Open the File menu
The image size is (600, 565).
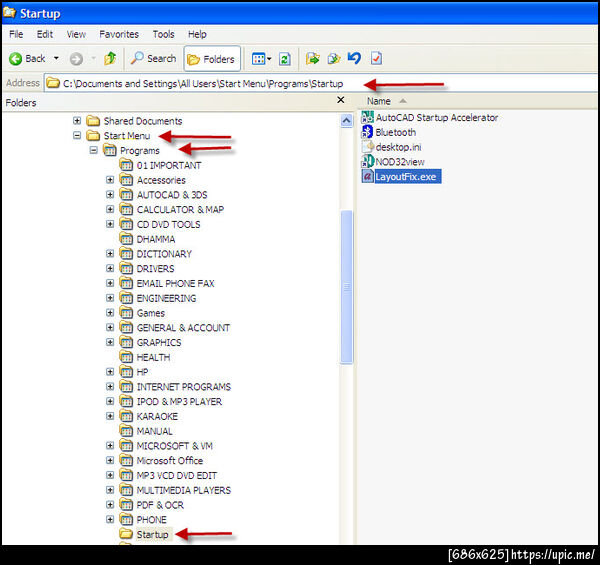click(x=16, y=34)
